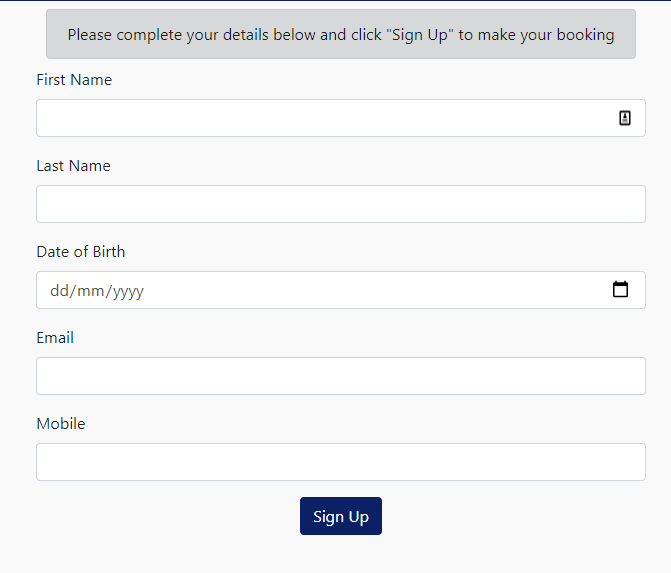671x573 pixels.
Task: Click the Sign Up button
Action: click(x=341, y=516)
